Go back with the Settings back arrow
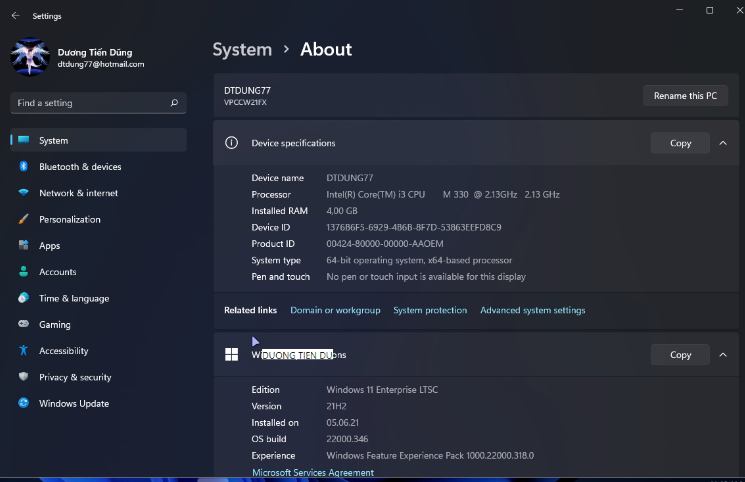The height and width of the screenshot is (482, 745). 16,16
